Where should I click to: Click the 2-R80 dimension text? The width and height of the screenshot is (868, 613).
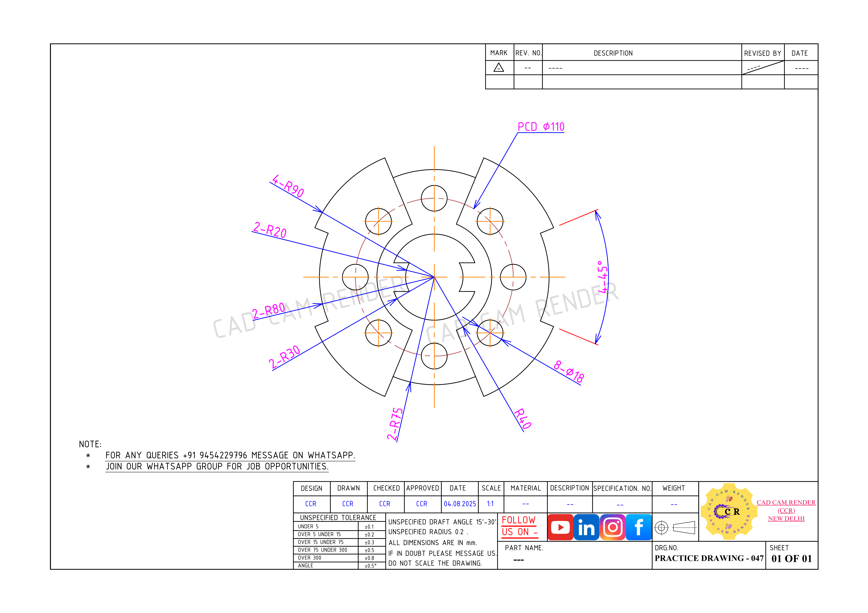269,311
